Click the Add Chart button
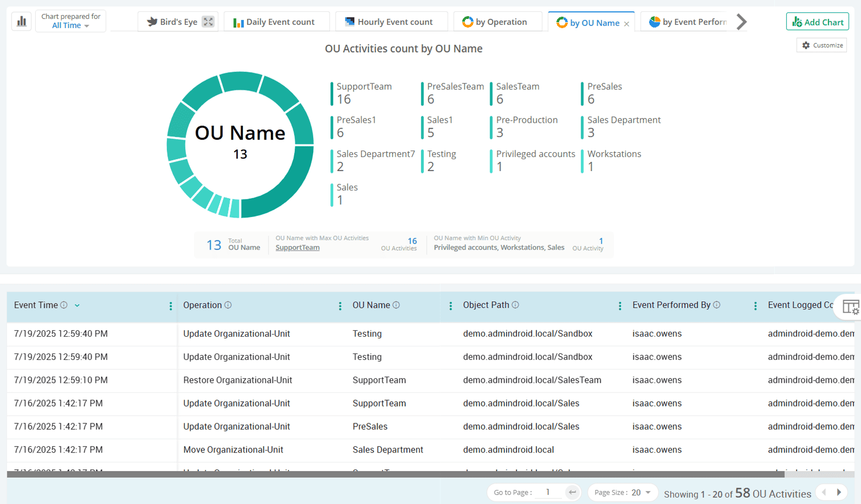861x504 pixels. (817, 22)
